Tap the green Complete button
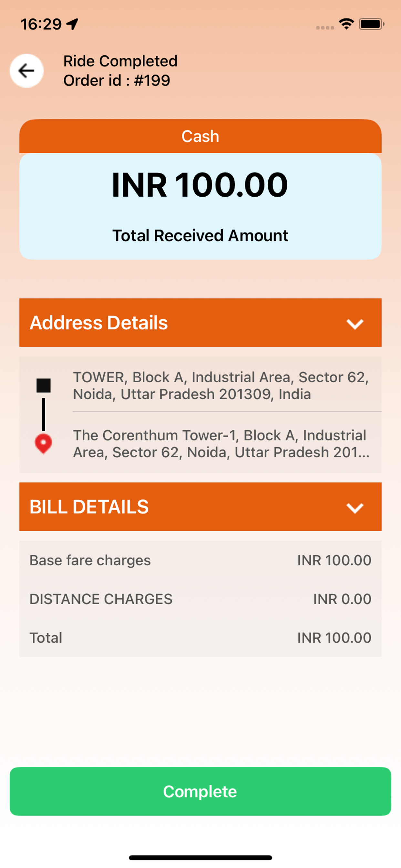Image resolution: width=401 pixels, height=868 pixels. point(200,791)
